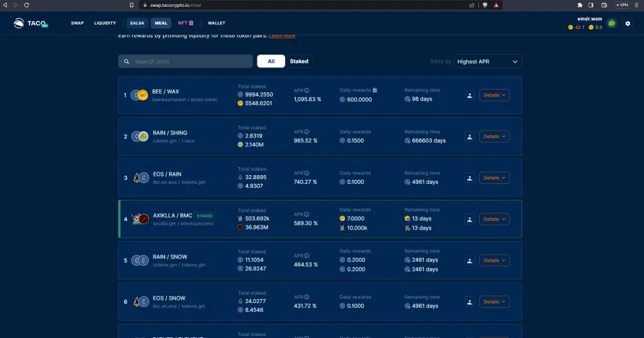This screenshot has width=644, height=338.
Task: Click the VPN button in browser toolbar
Action: coord(622,5)
